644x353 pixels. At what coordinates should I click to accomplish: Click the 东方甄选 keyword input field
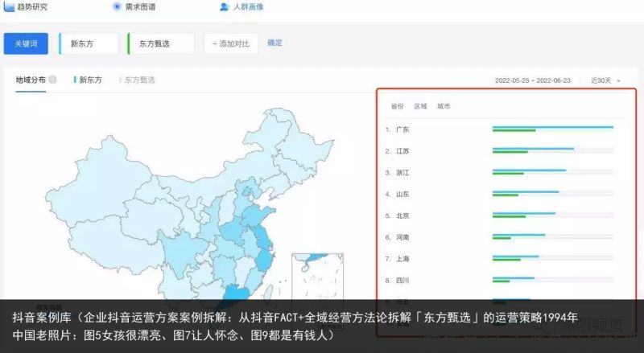[x=161, y=43]
